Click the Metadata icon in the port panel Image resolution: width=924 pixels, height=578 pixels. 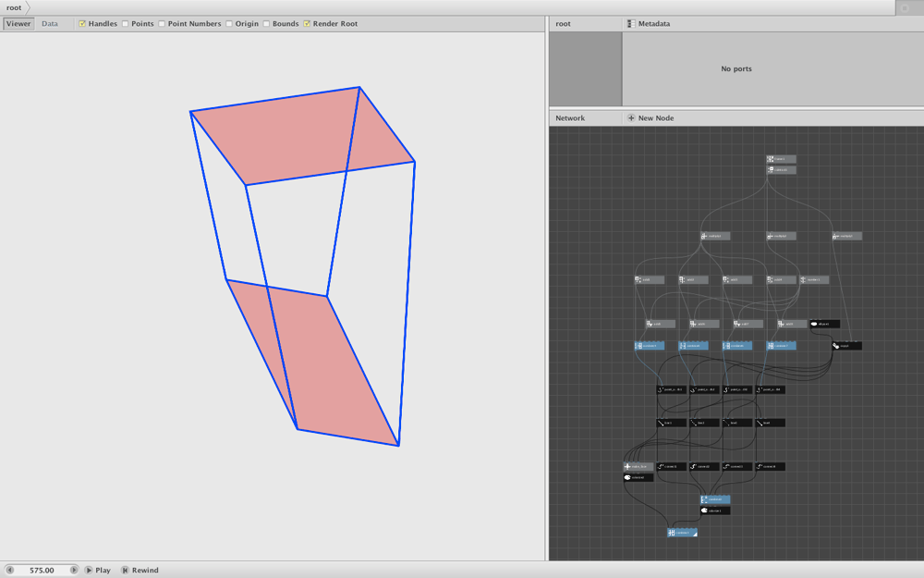point(631,24)
